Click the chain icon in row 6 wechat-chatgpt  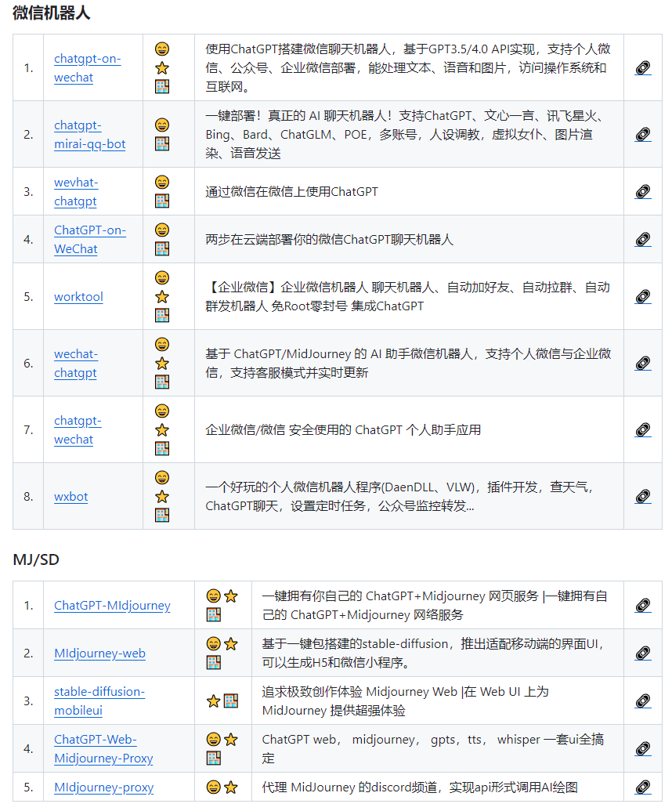tap(642, 363)
